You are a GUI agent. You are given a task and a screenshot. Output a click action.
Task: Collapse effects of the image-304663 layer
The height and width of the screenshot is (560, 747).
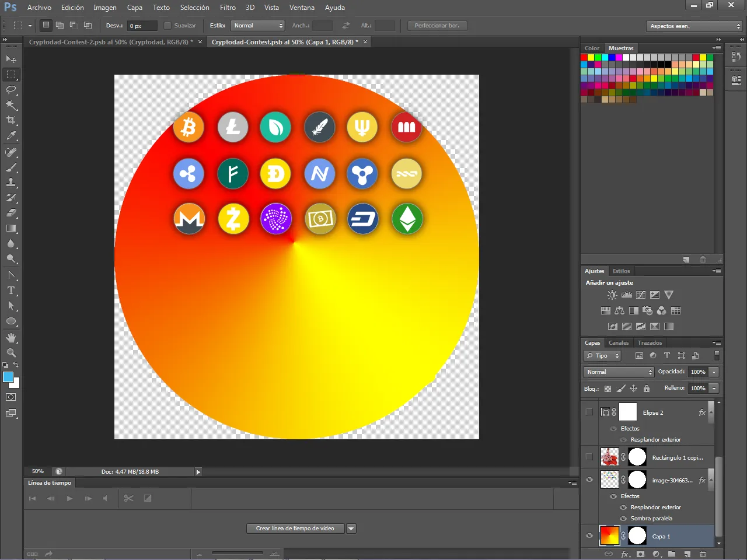pos(710,480)
